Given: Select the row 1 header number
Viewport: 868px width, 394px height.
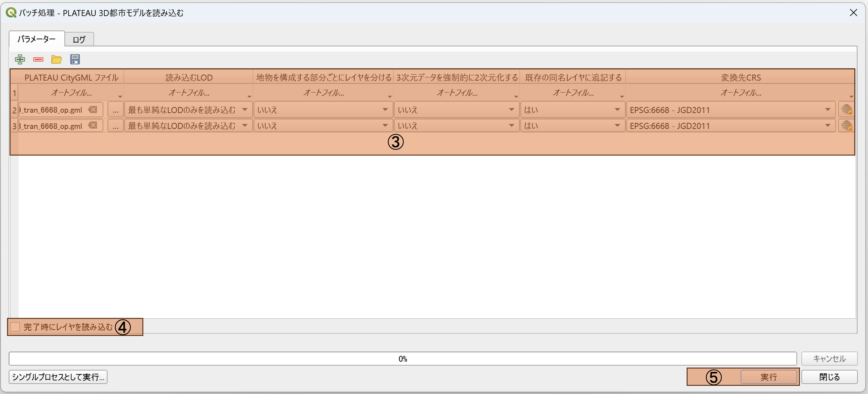Looking at the screenshot, I should pyautogui.click(x=15, y=93).
